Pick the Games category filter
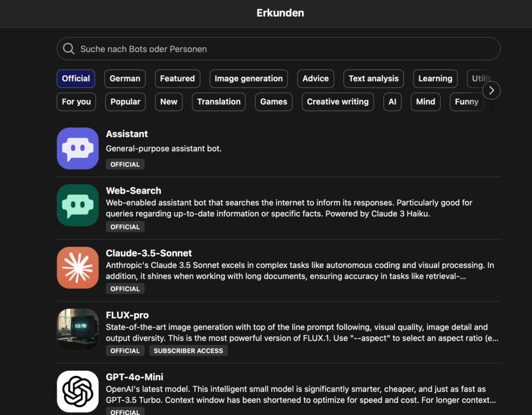 [274, 101]
